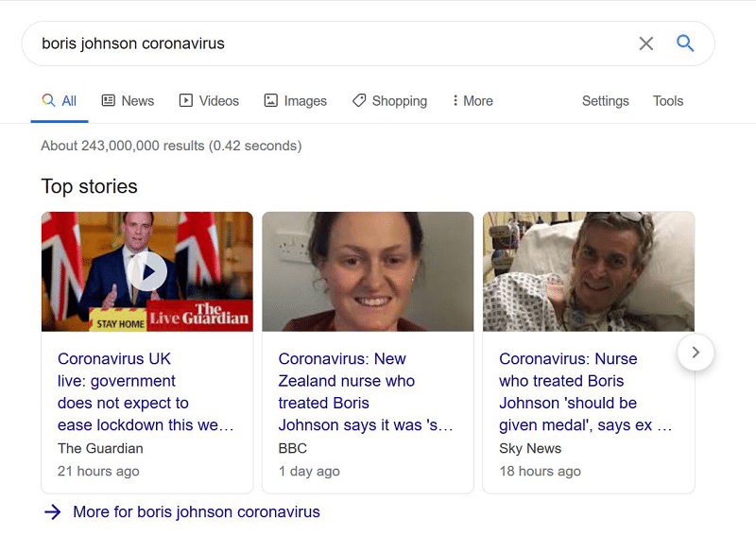The width and height of the screenshot is (756, 536).
Task: Click 'The Guardian' source label
Action: 100,448
